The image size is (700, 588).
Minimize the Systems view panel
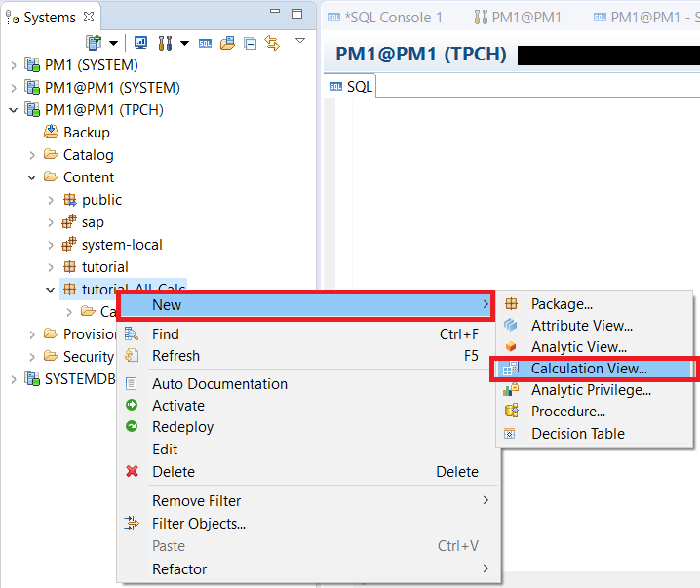(x=275, y=11)
